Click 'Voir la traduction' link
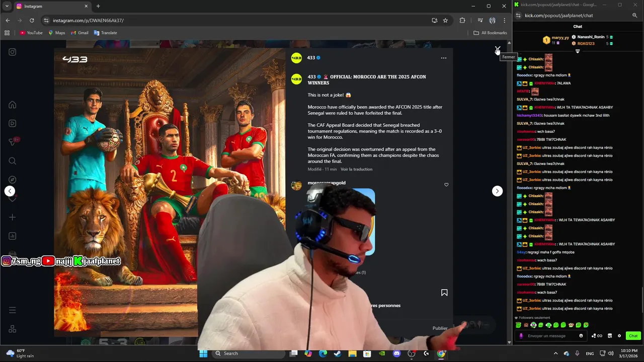This screenshot has height=362, width=644. click(356, 169)
